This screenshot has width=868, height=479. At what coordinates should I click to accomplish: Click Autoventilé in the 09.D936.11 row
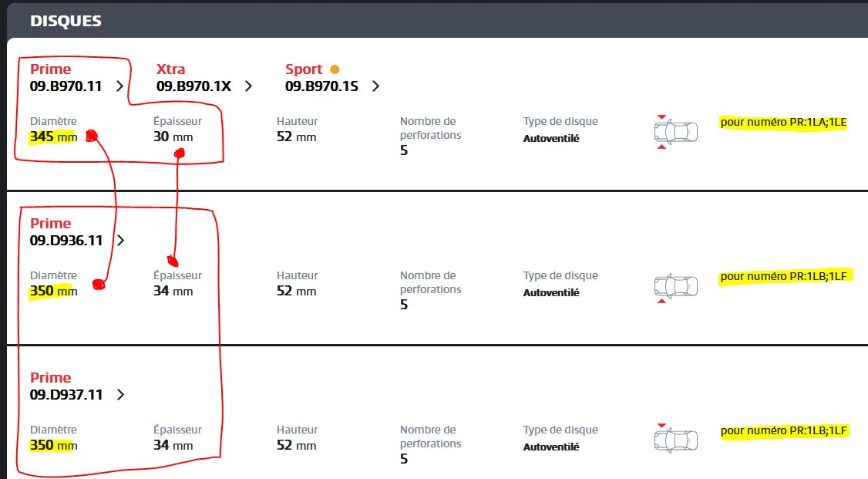pos(551,292)
